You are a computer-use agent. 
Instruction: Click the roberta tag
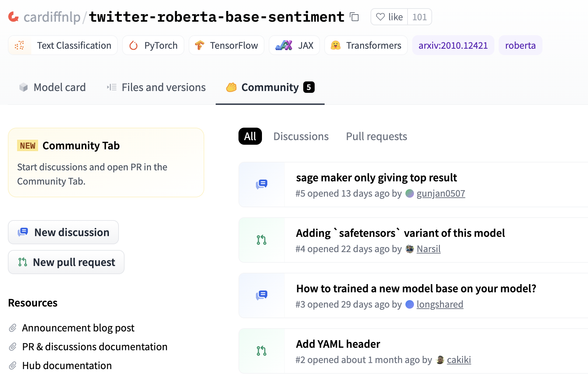520,45
